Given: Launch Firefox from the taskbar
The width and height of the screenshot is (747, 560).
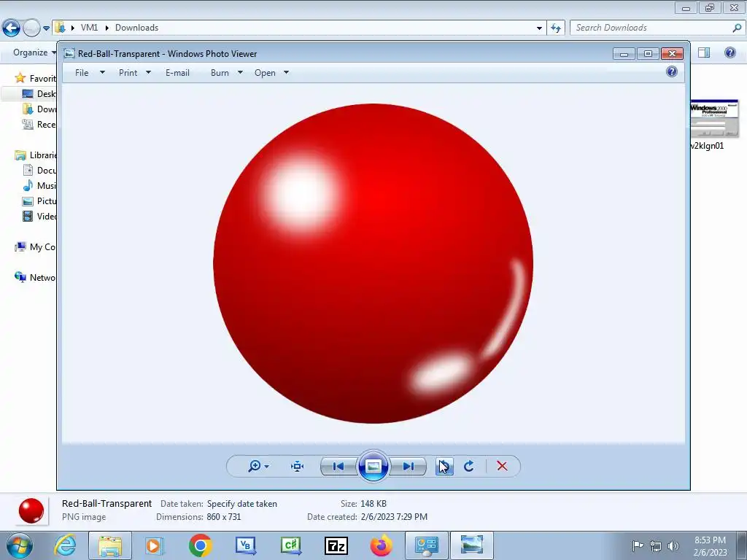Looking at the screenshot, I should click(x=381, y=545).
